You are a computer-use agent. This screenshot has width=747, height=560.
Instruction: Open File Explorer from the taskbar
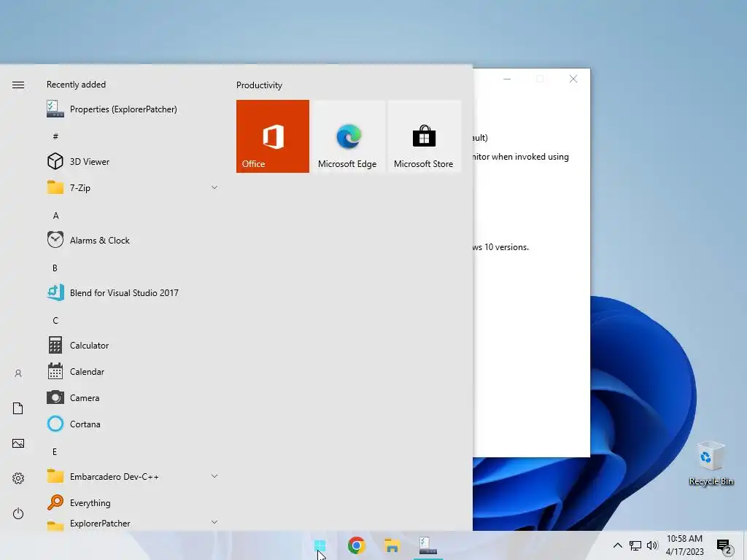(392, 545)
